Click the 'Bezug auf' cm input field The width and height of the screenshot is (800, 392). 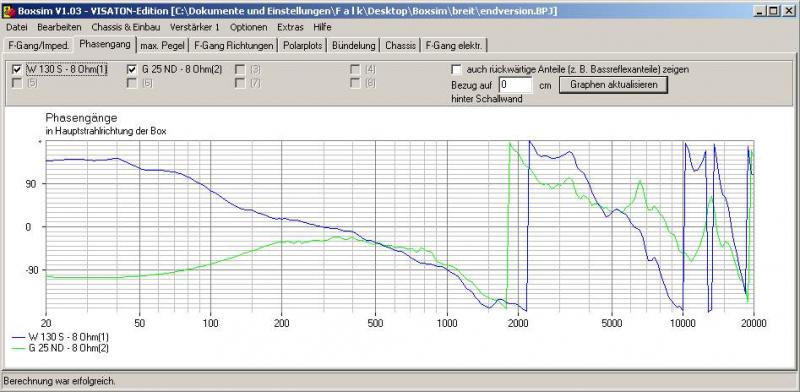point(515,85)
